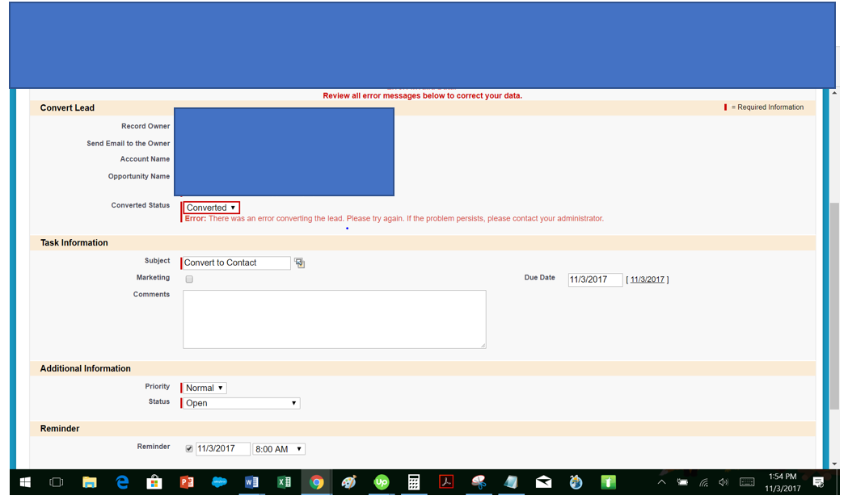Toggle the Marketing checkbox
Screen dimensions: 848x504
189,279
